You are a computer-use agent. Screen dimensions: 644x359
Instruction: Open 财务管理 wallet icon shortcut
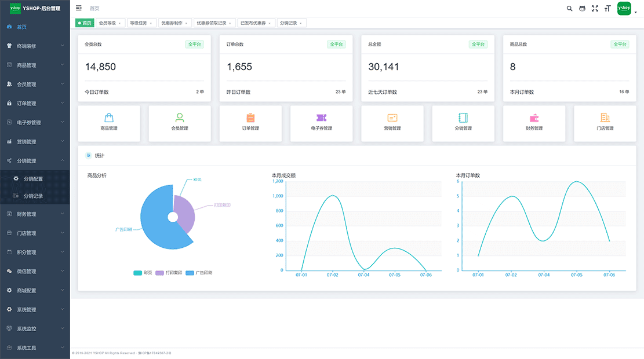coord(534,118)
